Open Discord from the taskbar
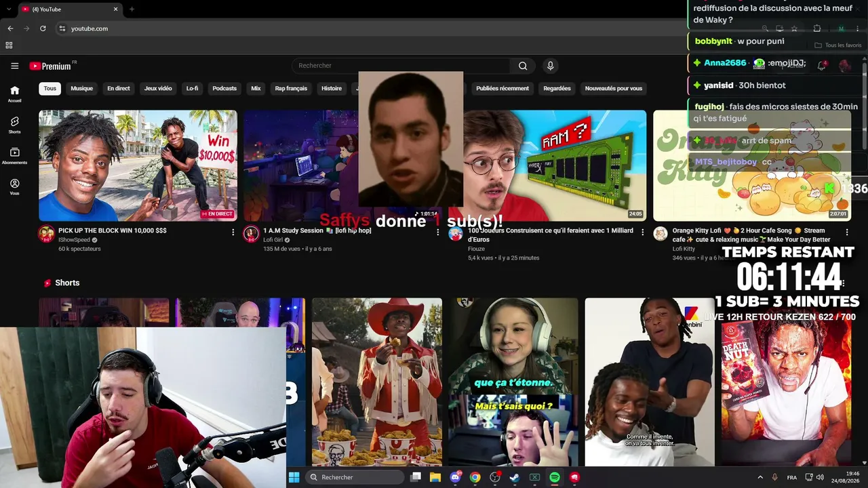The height and width of the screenshot is (488, 868). [455, 477]
